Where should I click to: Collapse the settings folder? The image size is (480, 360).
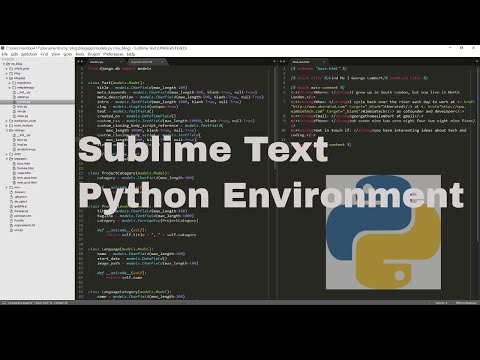click(x=7, y=130)
